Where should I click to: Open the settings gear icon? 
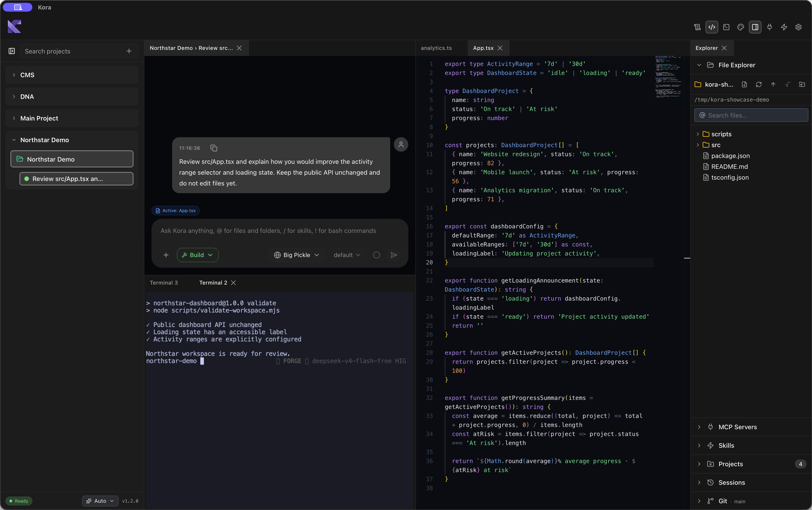(798, 27)
